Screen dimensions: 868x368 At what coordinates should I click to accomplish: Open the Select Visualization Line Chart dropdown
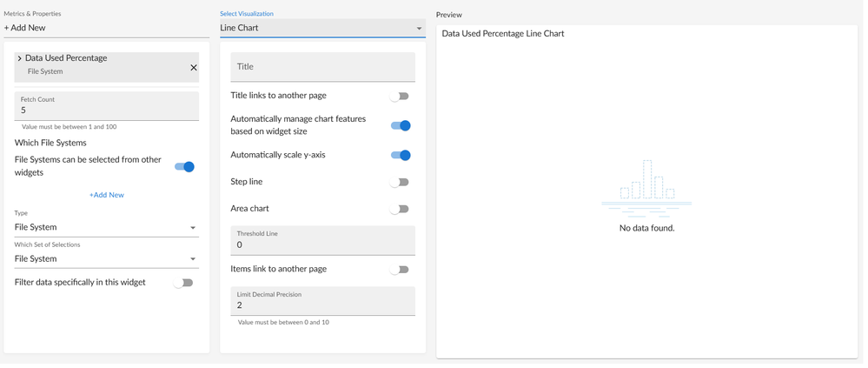(321, 28)
